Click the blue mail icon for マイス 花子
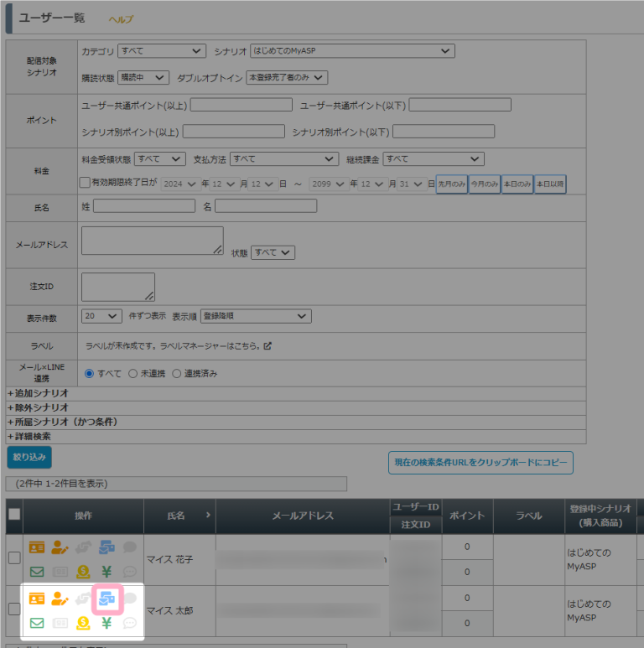 tap(106, 547)
